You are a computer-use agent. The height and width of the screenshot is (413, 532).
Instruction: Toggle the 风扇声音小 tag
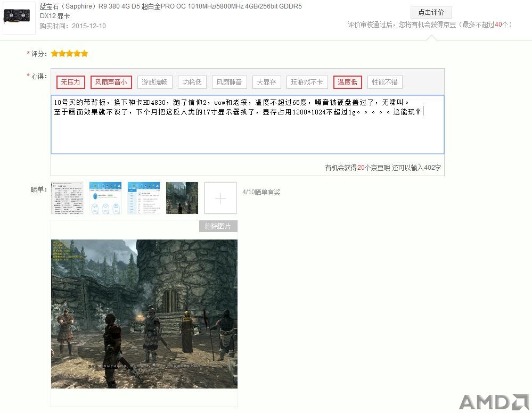(111, 82)
